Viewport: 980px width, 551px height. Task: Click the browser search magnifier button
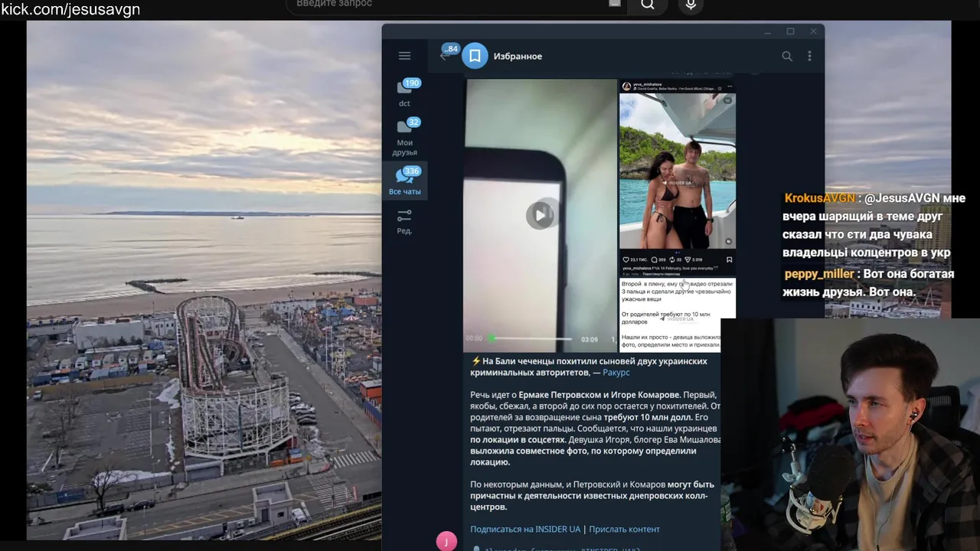click(648, 5)
